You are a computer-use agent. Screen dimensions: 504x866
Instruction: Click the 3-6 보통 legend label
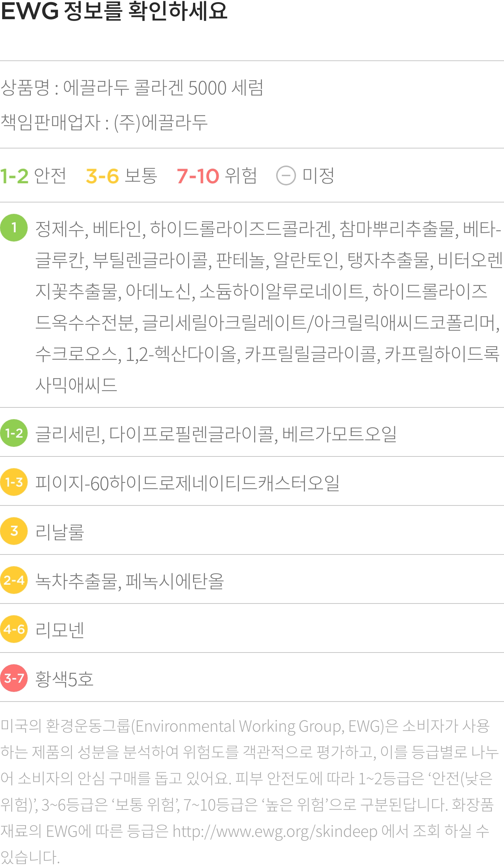[x=121, y=175]
